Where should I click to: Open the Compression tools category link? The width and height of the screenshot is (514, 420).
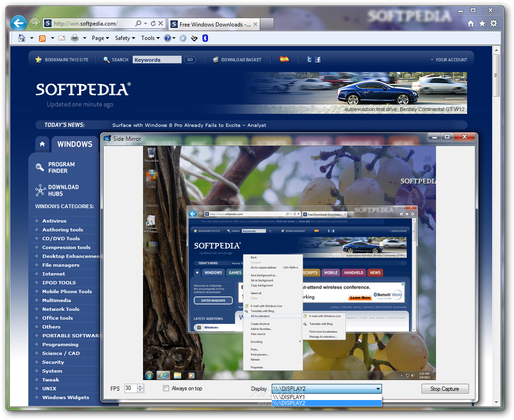66,248
